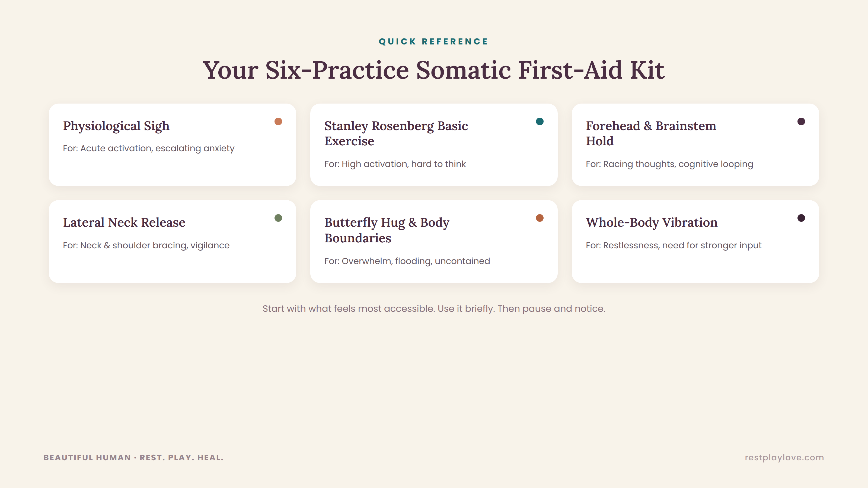Open the restplaylove.com link
The image size is (868, 488).
(x=784, y=457)
